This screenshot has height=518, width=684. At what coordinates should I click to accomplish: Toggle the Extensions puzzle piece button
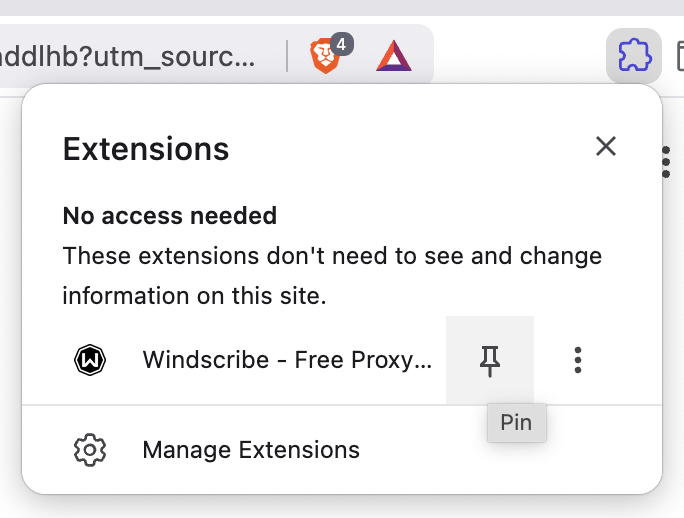(x=634, y=55)
